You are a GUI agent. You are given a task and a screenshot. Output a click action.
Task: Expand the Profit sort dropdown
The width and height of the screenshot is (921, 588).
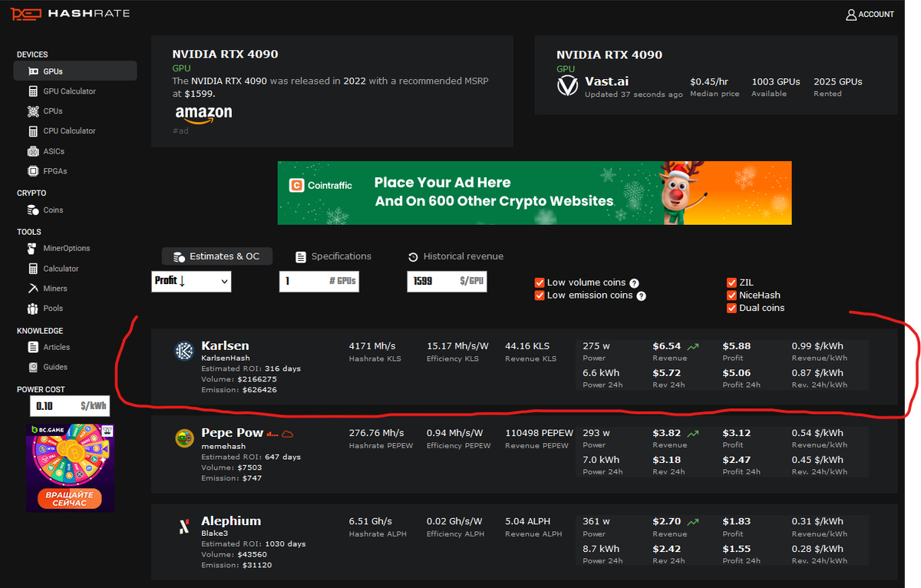click(x=192, y=282)
